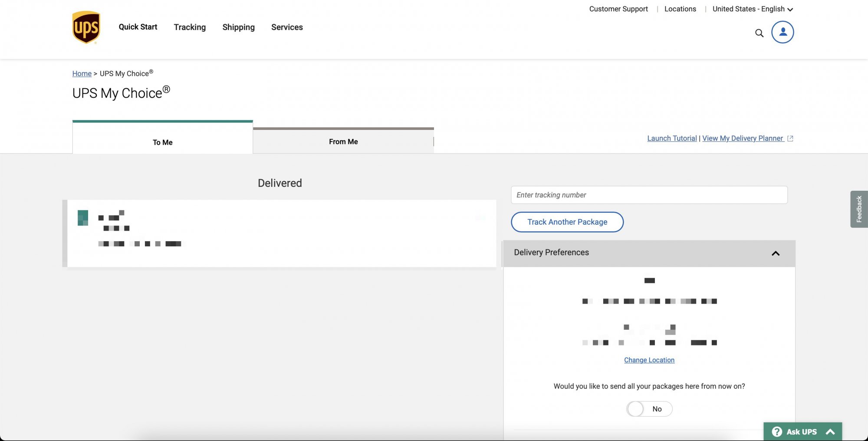The height and width of the screenshot is (441, 868).
Task: Go to Home breadcrumb link
Action: [x=82, y=73]
